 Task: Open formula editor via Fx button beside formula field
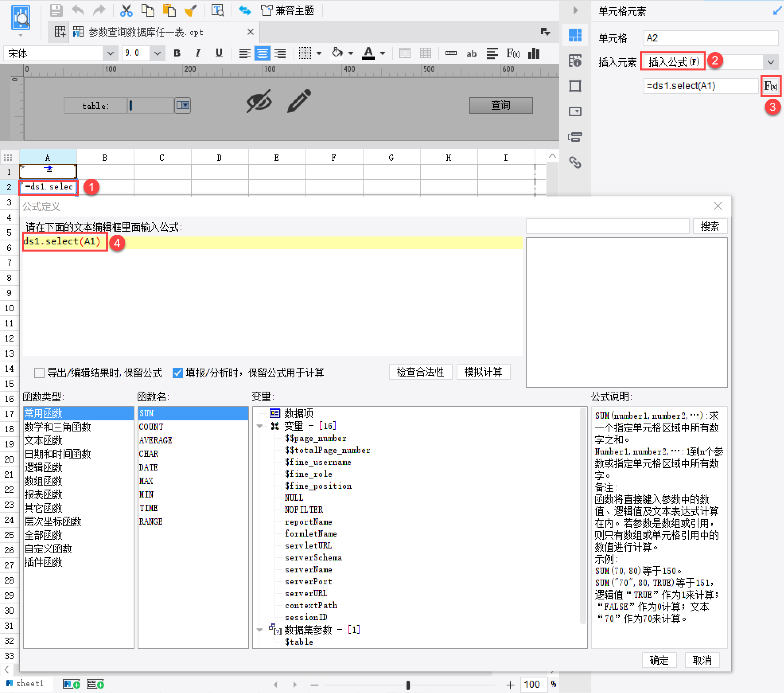(770, 86)
